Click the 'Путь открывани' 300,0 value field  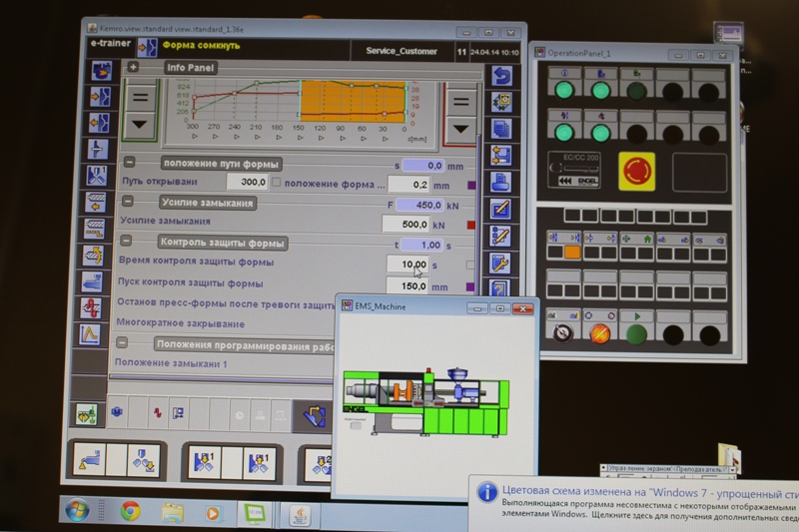(x=246, y=183)
